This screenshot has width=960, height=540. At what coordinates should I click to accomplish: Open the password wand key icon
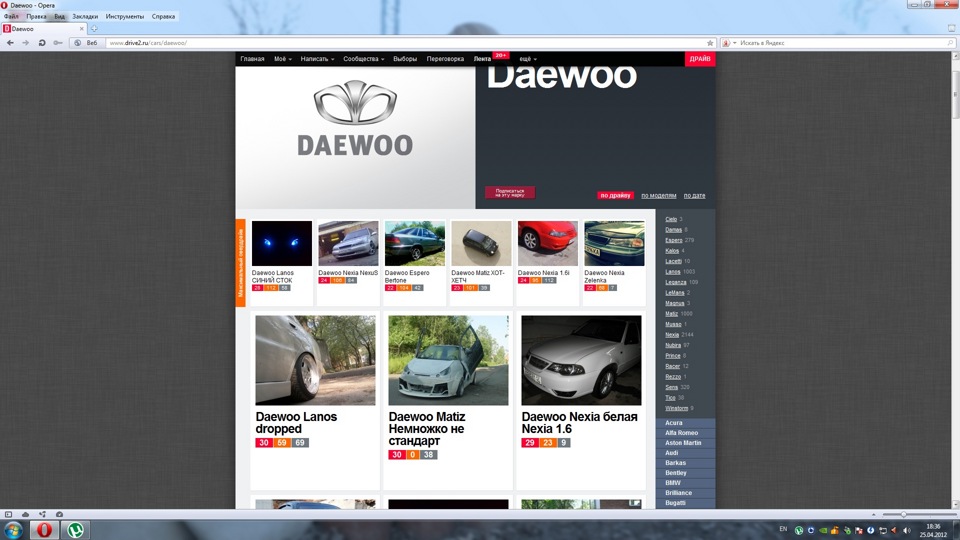[x=58, y=43]
